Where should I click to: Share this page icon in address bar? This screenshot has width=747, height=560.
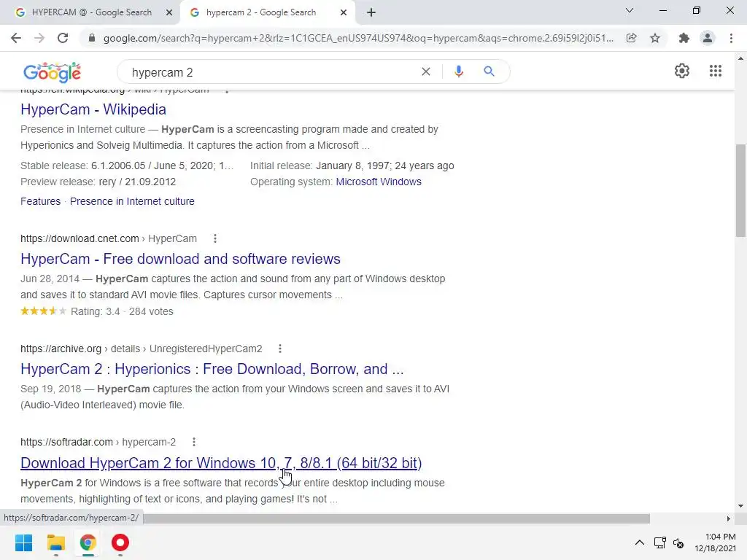(x=632, y=38)
